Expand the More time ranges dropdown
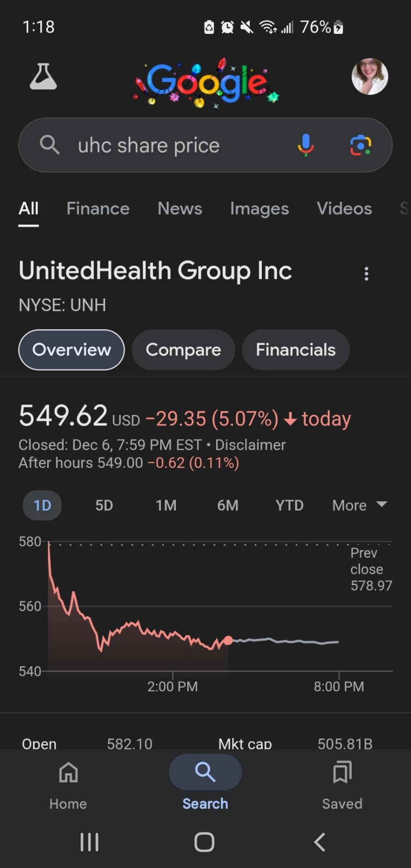 [359, 505]
